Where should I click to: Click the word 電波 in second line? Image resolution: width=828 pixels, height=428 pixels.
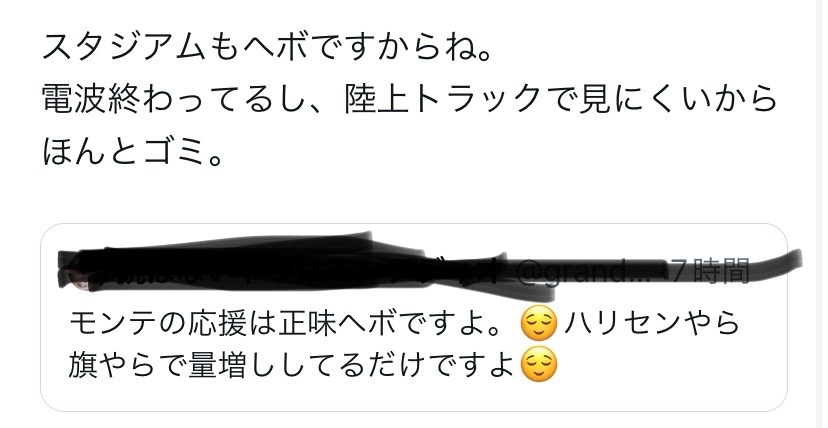tap(74, 100)
